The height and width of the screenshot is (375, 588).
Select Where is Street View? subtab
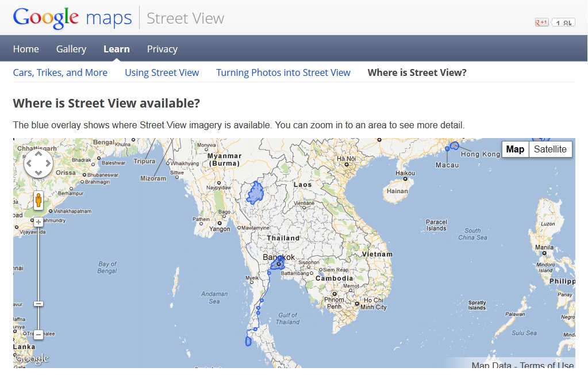[417, 72]
